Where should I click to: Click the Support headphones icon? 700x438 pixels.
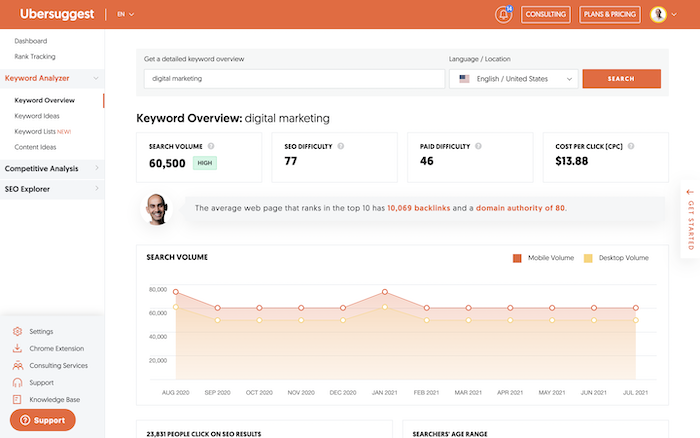click(x=17, y=383)
